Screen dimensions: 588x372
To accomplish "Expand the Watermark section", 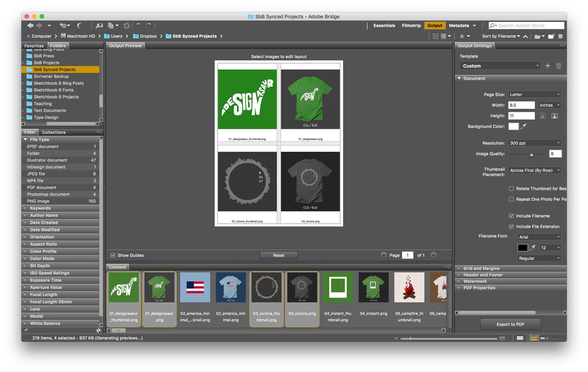I will click(511, 281).
